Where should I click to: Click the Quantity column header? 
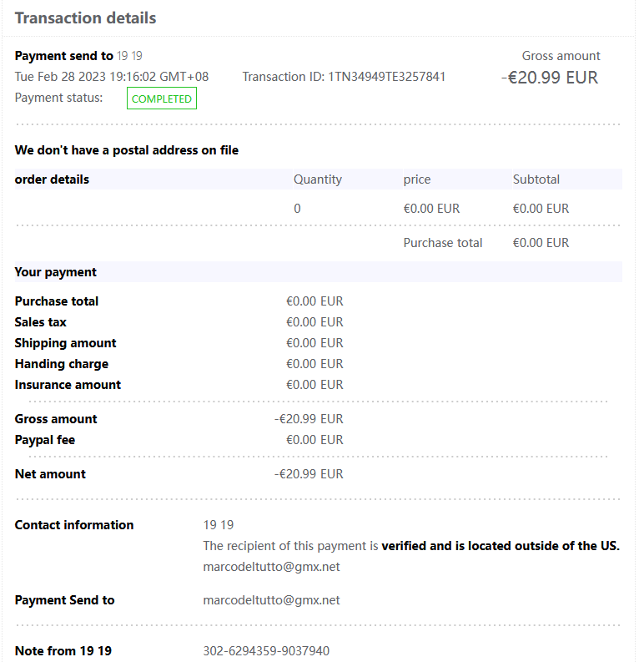pos(317,179)
